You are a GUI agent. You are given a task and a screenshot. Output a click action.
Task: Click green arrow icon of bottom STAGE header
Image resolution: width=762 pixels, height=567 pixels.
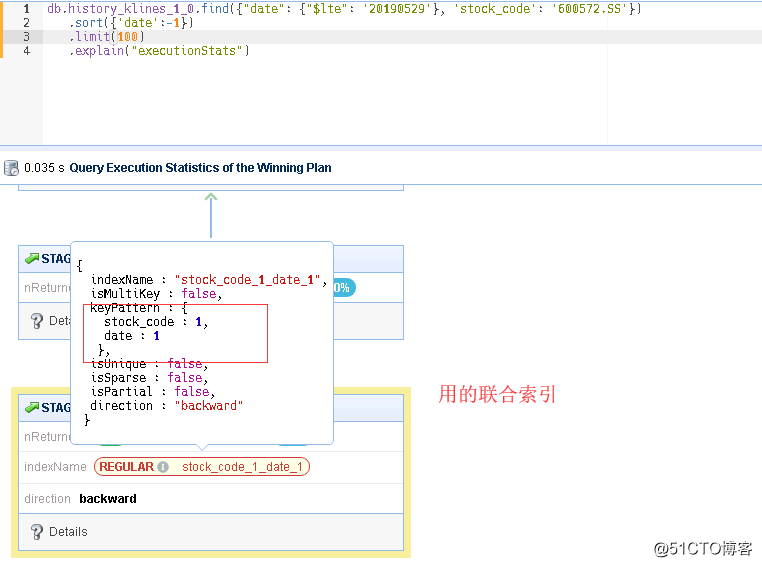click(32, 407)
